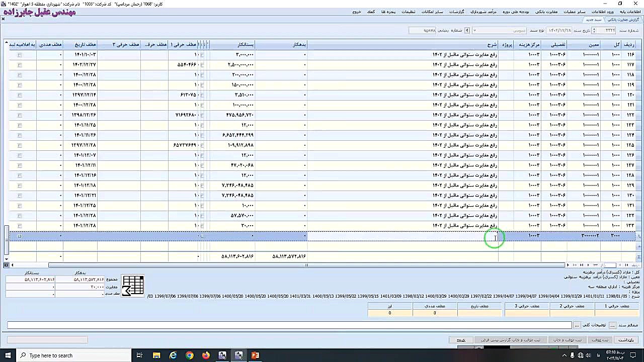Toggle the به اعلامیه checkbox in row 133
This screenshot has width=644, height=362.
coord(20,226)
